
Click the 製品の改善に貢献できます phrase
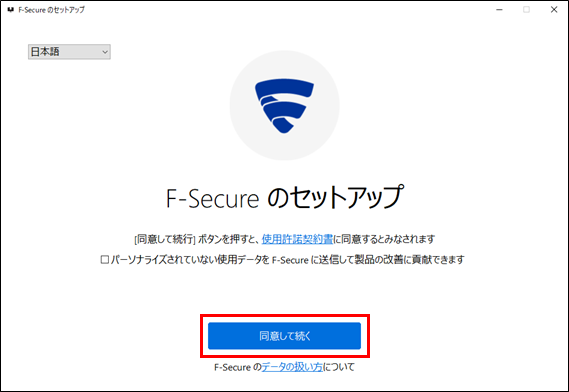pyautogui.click(x=409, y=260)
